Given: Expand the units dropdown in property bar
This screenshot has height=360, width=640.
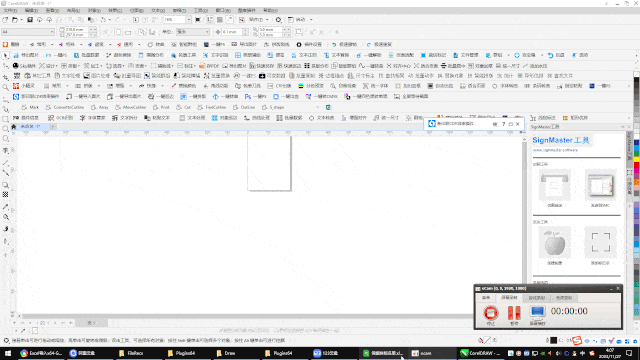Looking at the screenshot, I should pos(207,32).
